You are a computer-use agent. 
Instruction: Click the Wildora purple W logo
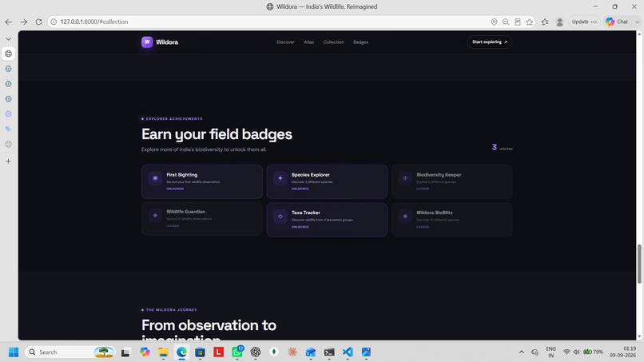(147, 42)
